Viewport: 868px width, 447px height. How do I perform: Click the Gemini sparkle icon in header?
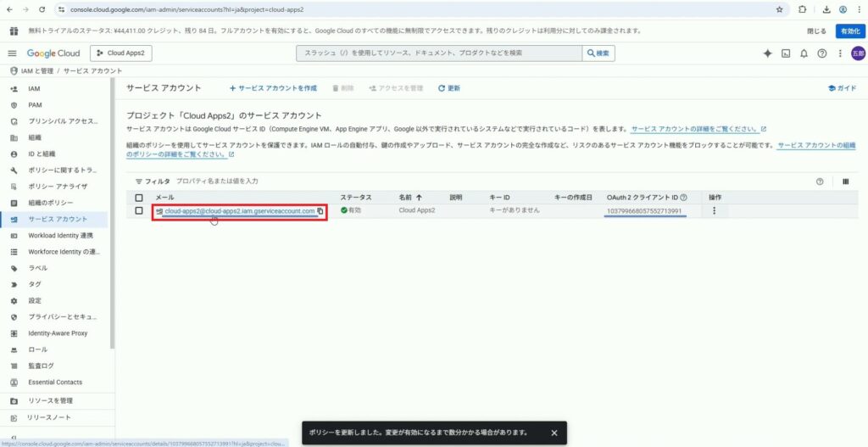point(767,53)
